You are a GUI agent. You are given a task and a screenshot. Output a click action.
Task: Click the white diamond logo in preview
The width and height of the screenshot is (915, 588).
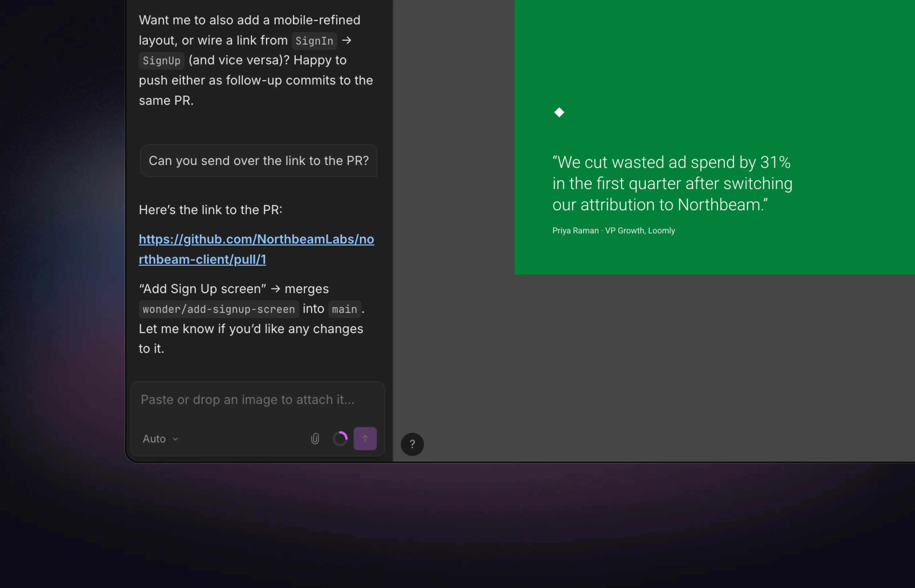[559, 112]
